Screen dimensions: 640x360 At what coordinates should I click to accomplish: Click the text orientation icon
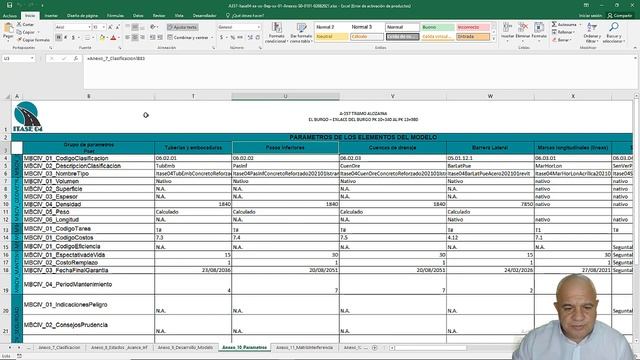pyautogui.click(x=153, y=27)
